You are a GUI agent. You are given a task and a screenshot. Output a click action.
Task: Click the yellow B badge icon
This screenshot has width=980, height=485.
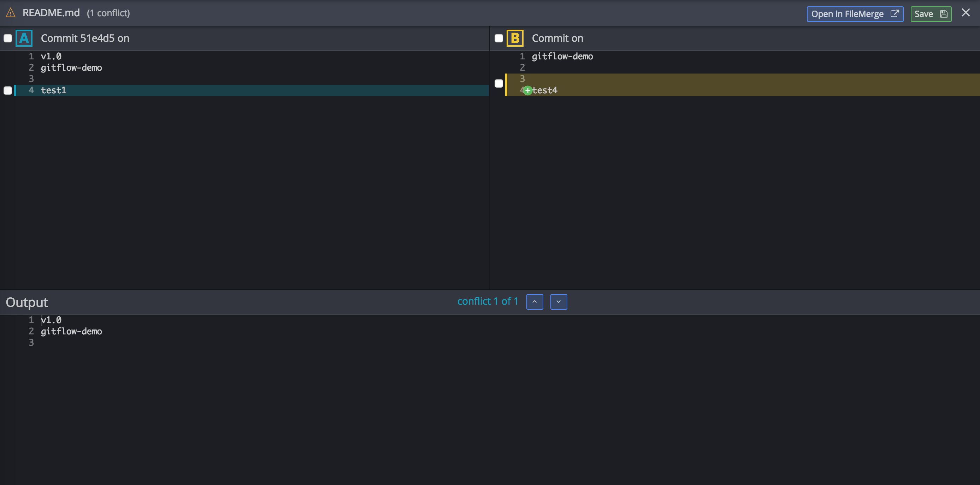tap(515, 38)
